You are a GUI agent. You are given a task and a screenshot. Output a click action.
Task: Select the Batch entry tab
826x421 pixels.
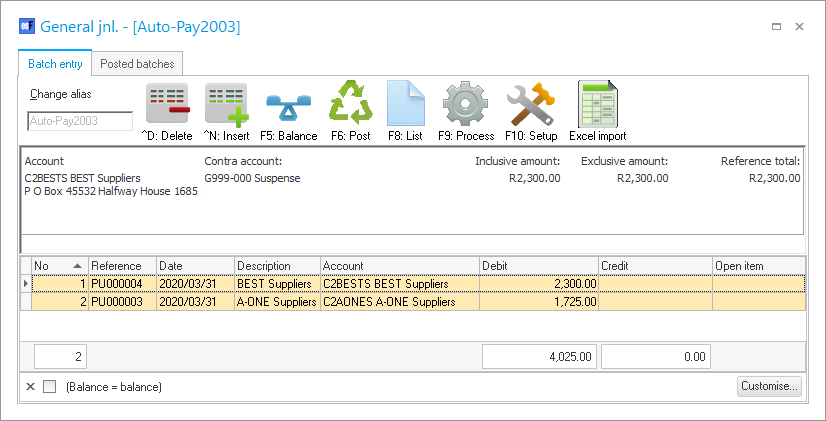click(x=55, y=64)
